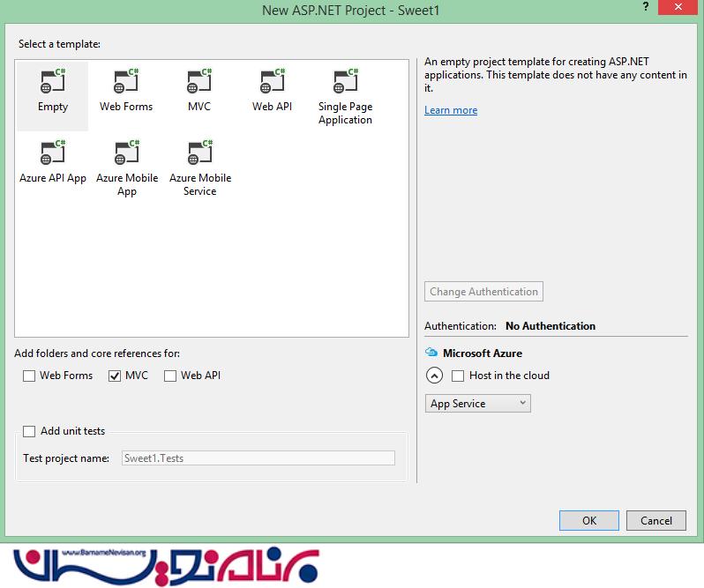Select the Azure Mobile App template
Image resolution: width=704 pixels, height=588 pixels.
point(126,154)
